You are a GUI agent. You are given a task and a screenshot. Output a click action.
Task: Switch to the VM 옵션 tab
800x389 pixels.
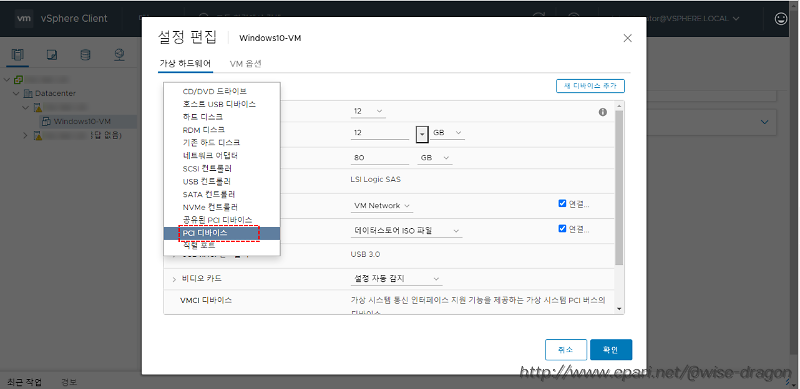click(245, 64)
